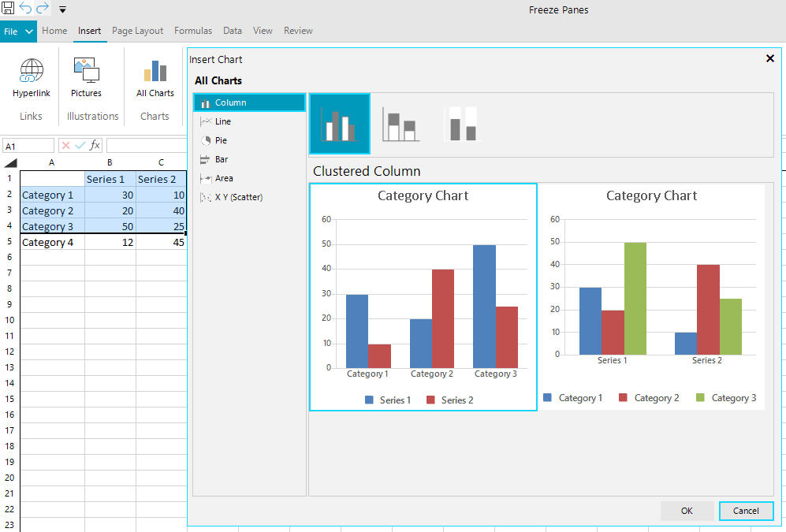Click inside the Name Box
This screenshot has width=786, height=532.
[x=28, y=145]
